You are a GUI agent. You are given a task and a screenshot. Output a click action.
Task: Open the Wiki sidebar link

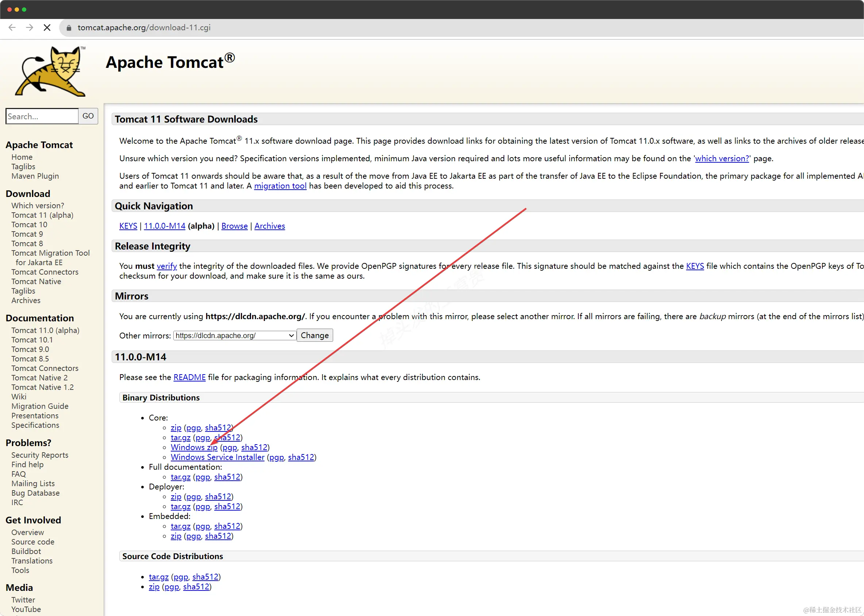point(19,397)
